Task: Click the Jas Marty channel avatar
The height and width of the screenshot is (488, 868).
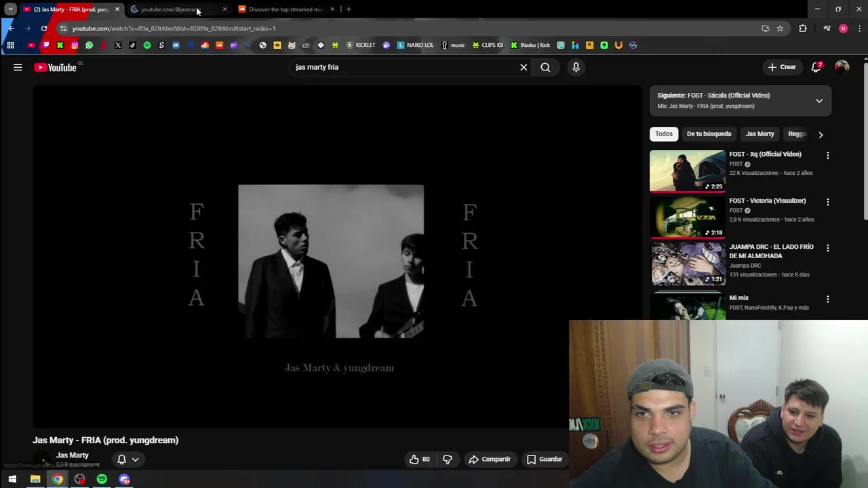Action: tap(43, 460)
